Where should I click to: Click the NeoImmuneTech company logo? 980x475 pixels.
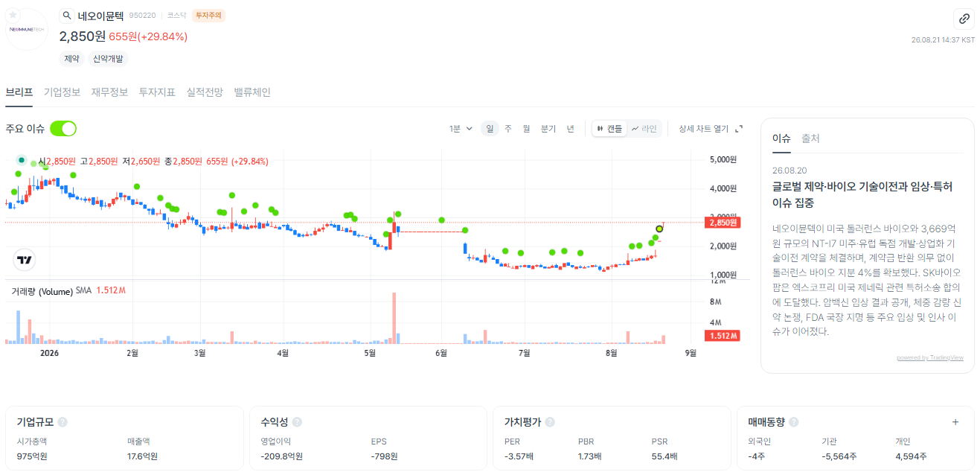click(x=27, y=29)
